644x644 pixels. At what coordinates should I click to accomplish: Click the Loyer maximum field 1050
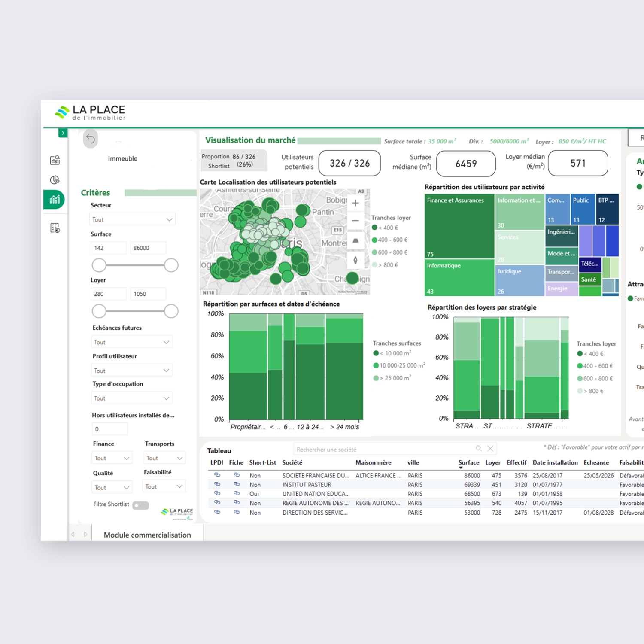click(x=148, y=294)
